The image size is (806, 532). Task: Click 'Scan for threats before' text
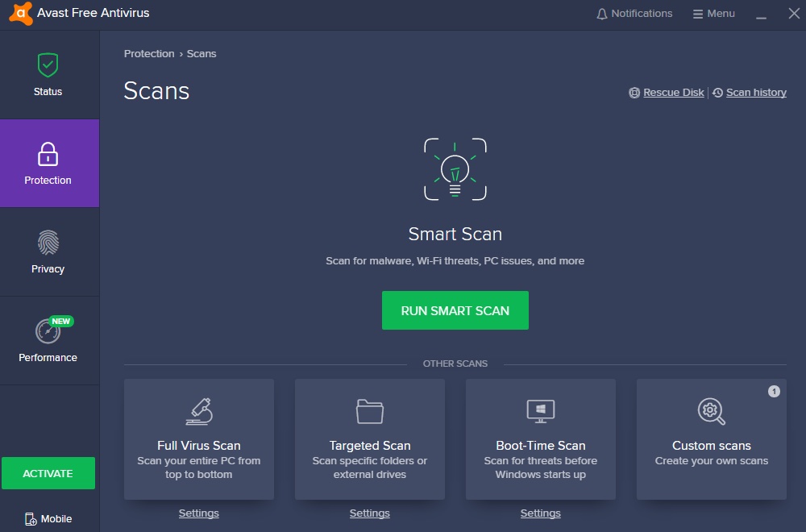point(540,460)
